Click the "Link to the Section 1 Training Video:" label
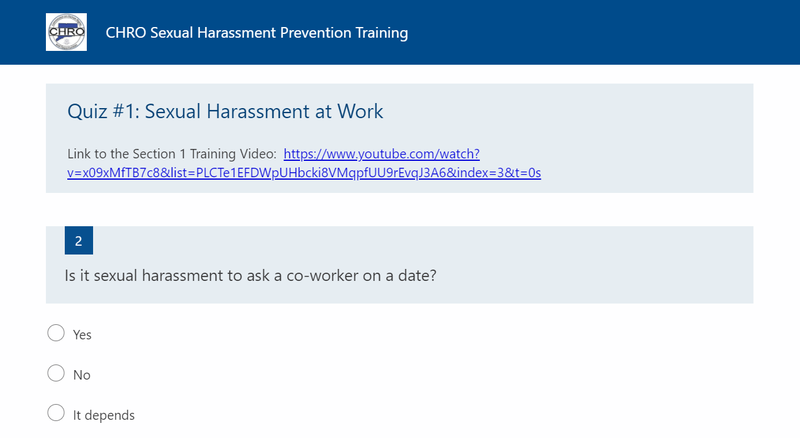 pyautogui.click(x=172, y=154)
